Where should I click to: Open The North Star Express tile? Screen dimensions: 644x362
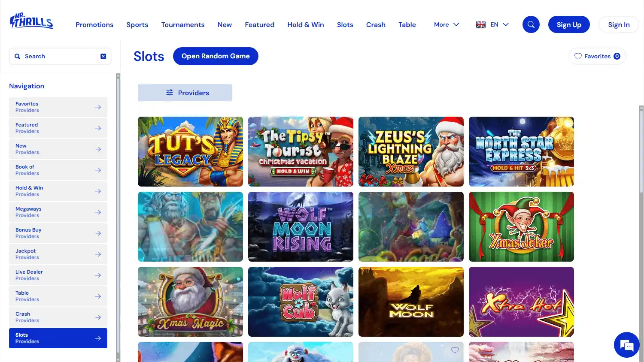[521, 151]
